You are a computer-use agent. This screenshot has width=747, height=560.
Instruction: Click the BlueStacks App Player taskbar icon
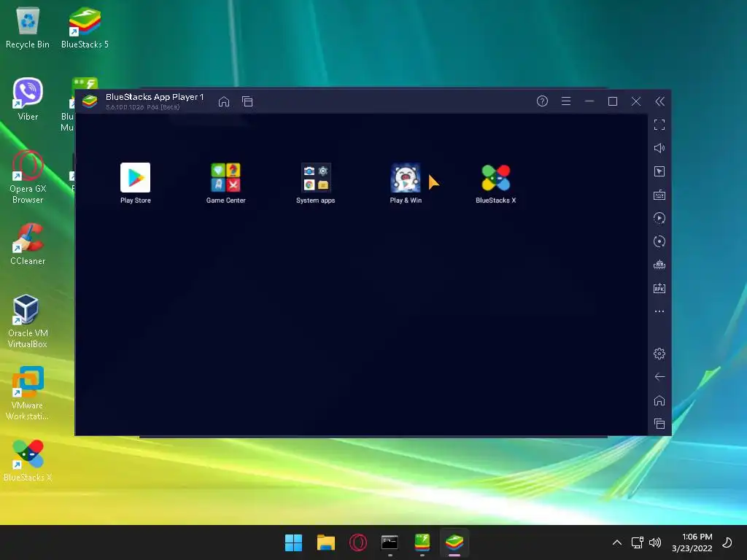pyautogui.click(x=454, y=542)
